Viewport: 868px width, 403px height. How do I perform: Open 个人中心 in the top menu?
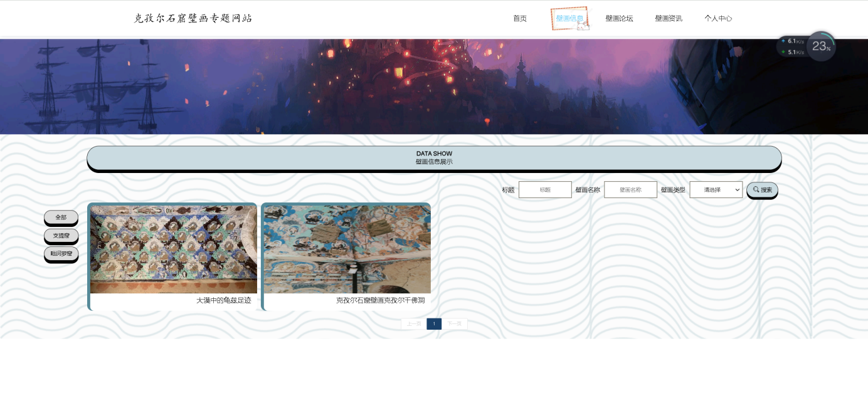(x=718, y=18)
